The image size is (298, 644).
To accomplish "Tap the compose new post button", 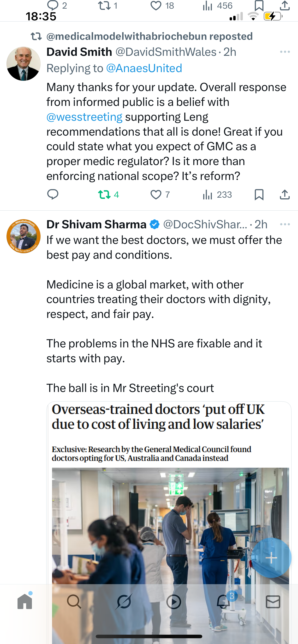I will (271, 558).
